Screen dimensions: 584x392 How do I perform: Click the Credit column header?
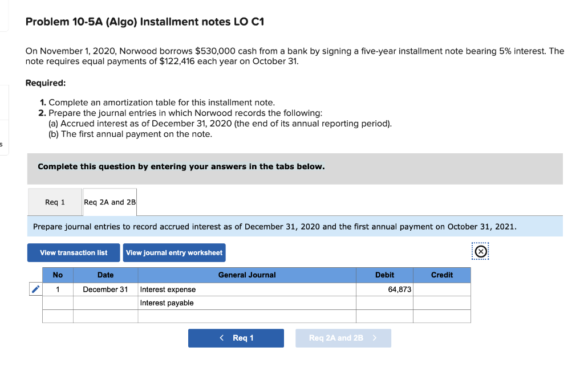click(x=442, y=275)
